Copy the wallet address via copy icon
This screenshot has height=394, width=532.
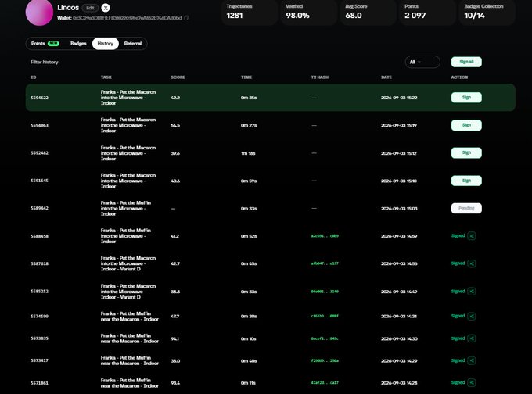(186, 18)
